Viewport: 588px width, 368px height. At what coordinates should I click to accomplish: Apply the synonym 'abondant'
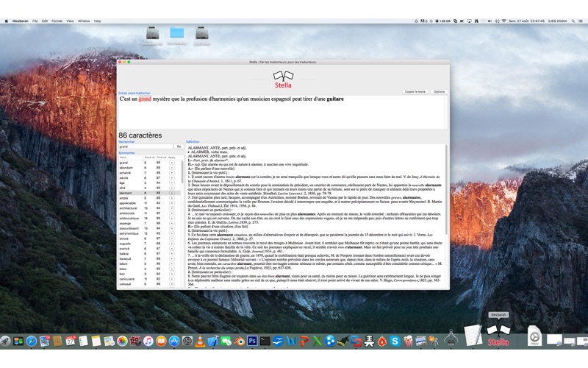172,168
